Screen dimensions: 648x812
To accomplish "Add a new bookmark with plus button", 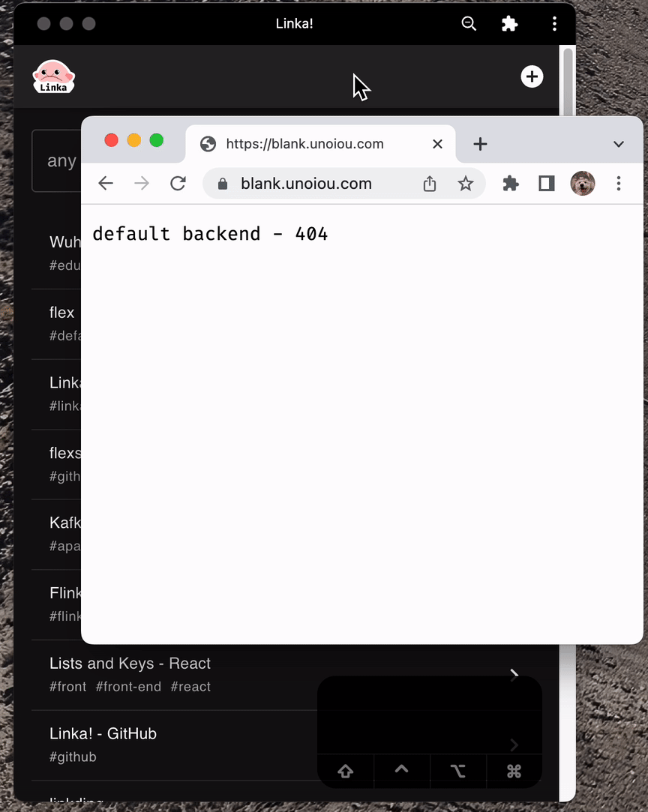I will (x=532, y=76).
